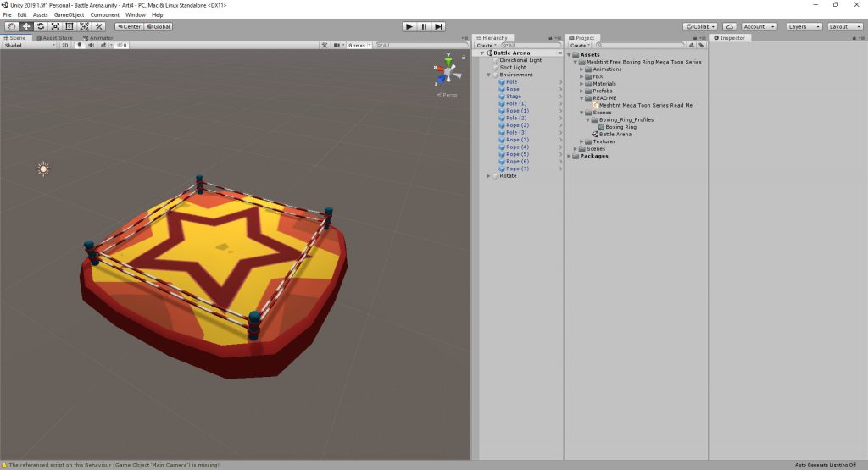Open the custom editor tools button

(98, 26)
